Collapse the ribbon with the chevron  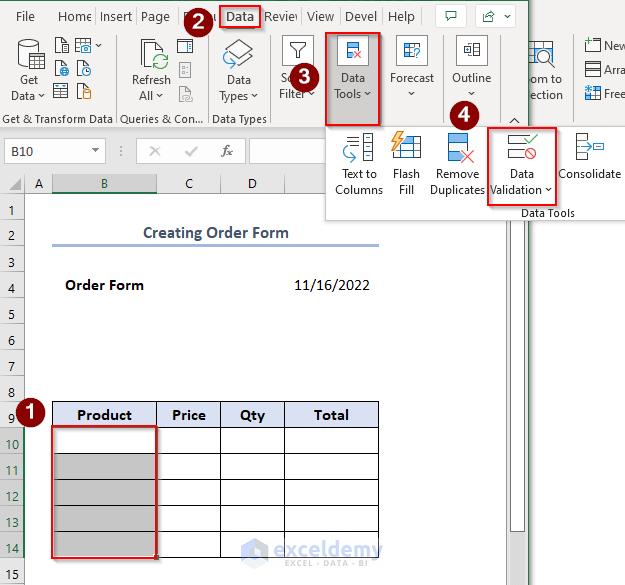(x=515, y=120)
